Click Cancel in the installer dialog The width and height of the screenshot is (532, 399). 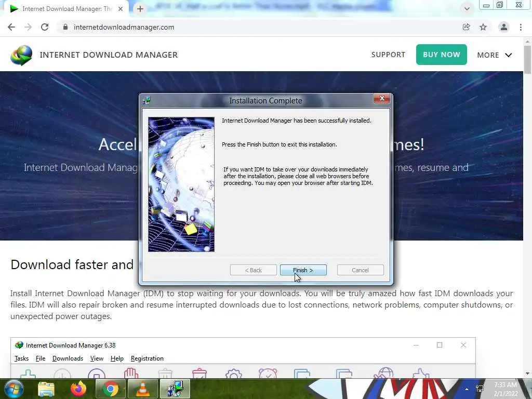pyautogui.click(x=360, y=270)
